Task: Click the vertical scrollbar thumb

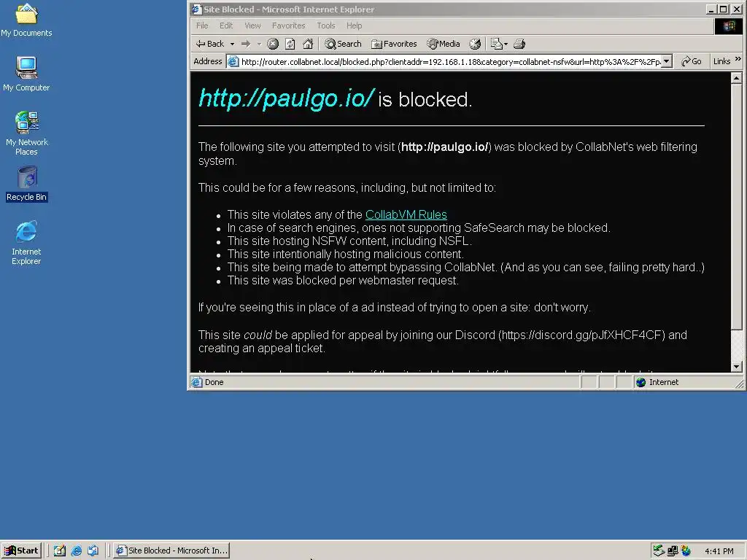Action: [x=737, y=206]
